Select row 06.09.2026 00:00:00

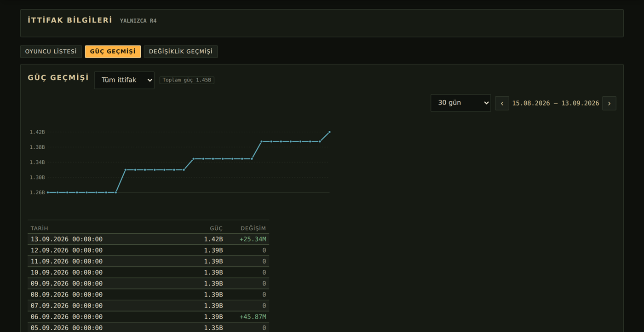pyautogui.click(x=148, y=317)
